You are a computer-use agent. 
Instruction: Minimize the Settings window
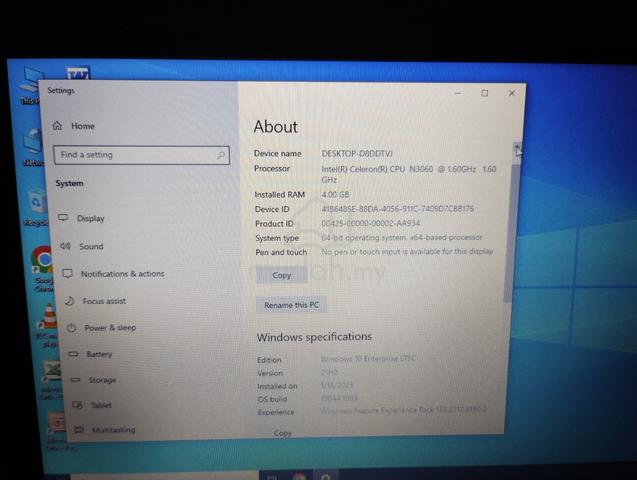458,93
